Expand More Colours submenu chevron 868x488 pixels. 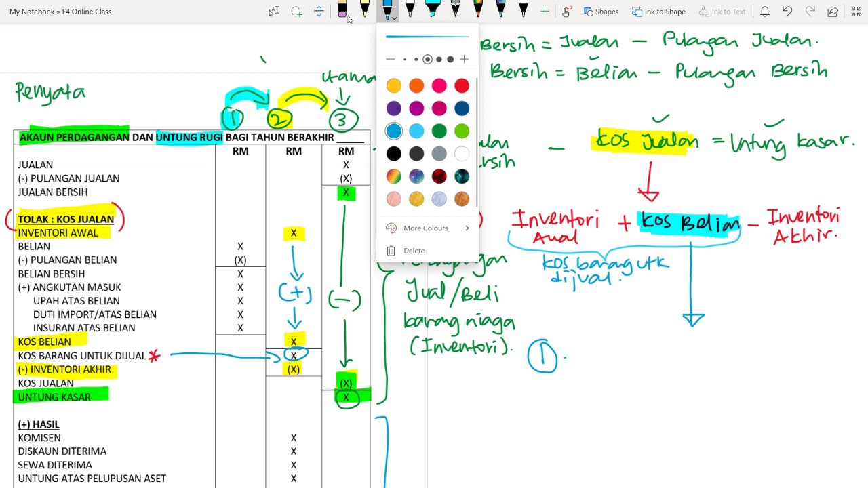pos(467,228)
